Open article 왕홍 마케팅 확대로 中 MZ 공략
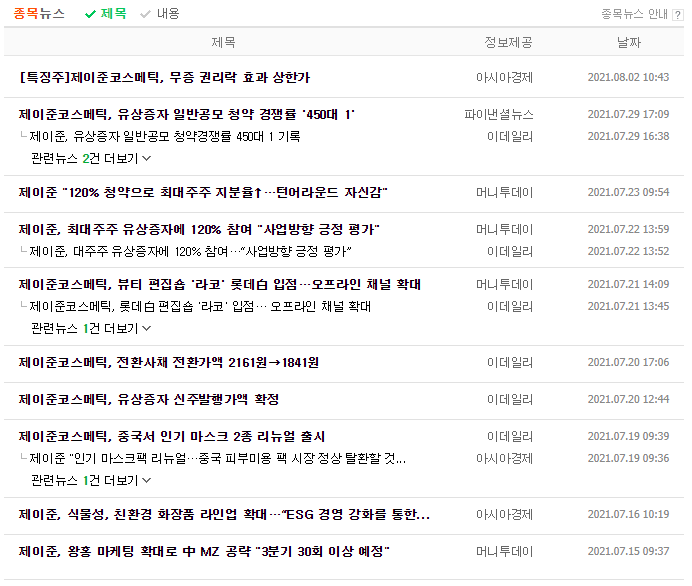This screenshot has width=692, height=586. (204, 552)
